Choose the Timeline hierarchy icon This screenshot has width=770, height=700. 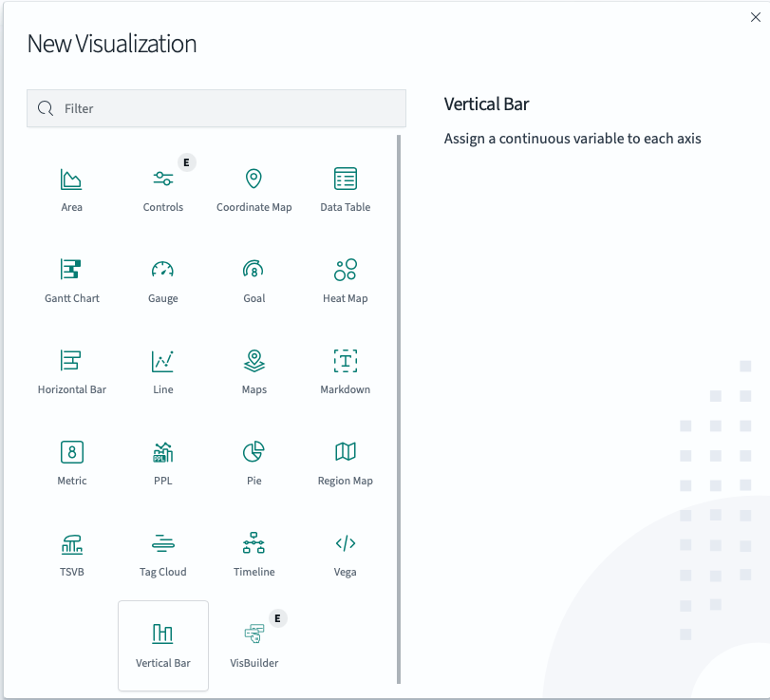coord(254,542)
